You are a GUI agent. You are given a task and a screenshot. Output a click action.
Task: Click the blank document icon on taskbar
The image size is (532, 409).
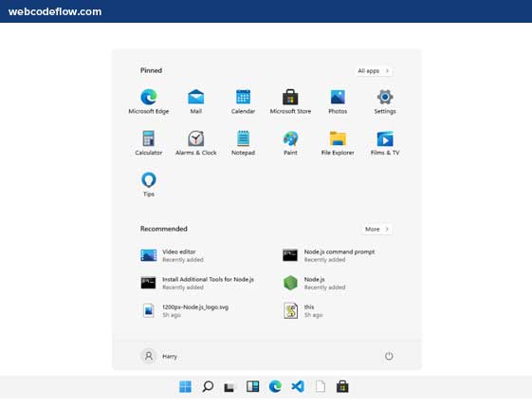[320, 386]
